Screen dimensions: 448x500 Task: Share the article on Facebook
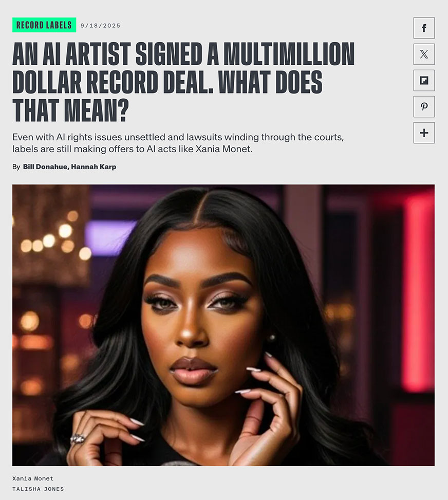click(424, 28)
